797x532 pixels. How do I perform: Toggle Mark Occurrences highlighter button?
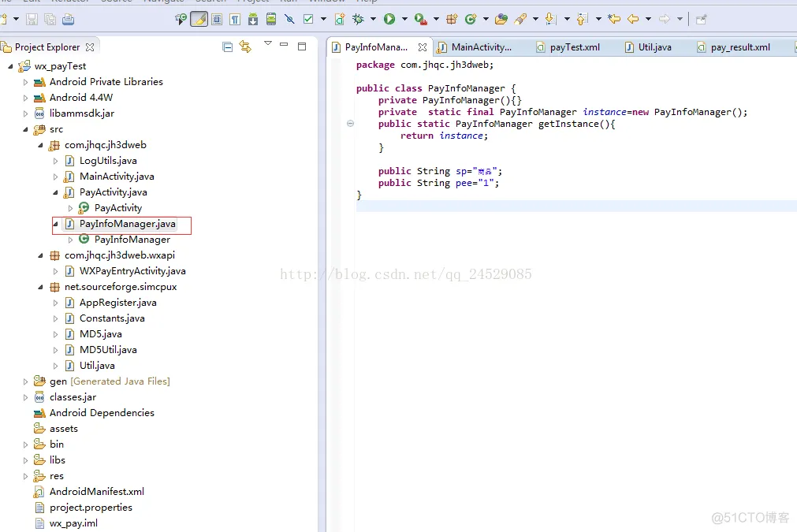(x=199, y=19)
